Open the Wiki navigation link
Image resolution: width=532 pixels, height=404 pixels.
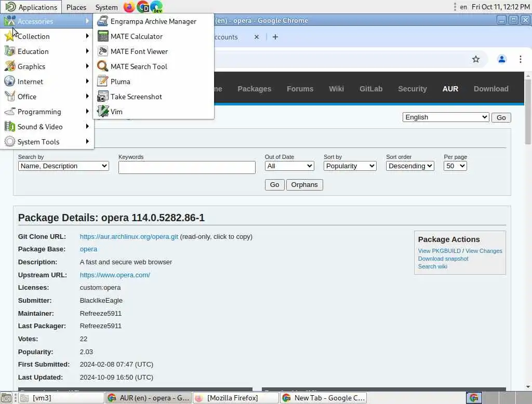pos(336,89)
